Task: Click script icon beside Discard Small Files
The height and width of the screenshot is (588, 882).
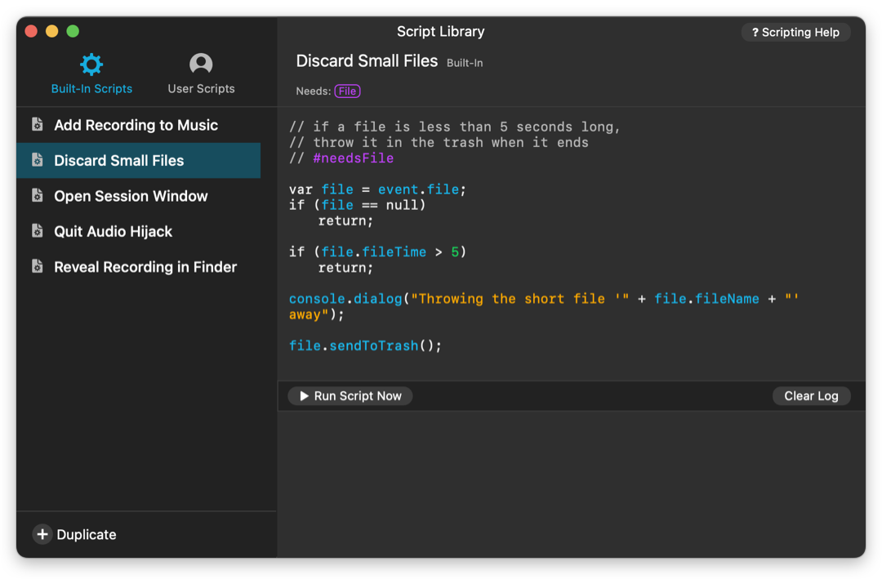Action: pos(37,160)
